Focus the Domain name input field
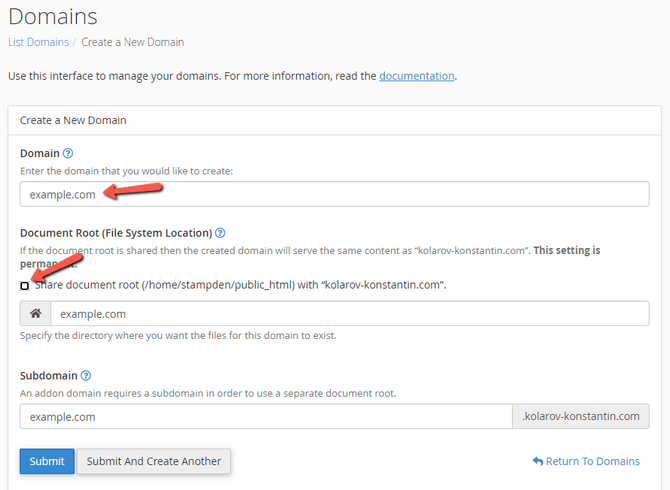Screen dimensions: 670x490 click(x=335, y=194)
